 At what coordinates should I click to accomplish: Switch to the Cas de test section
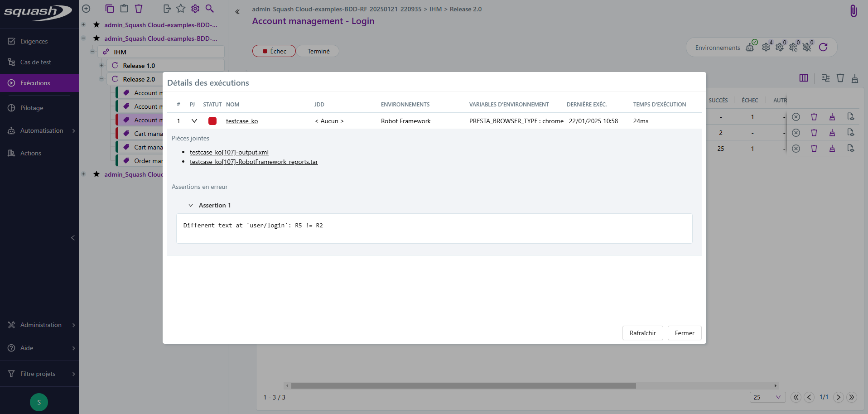[36, 62]
